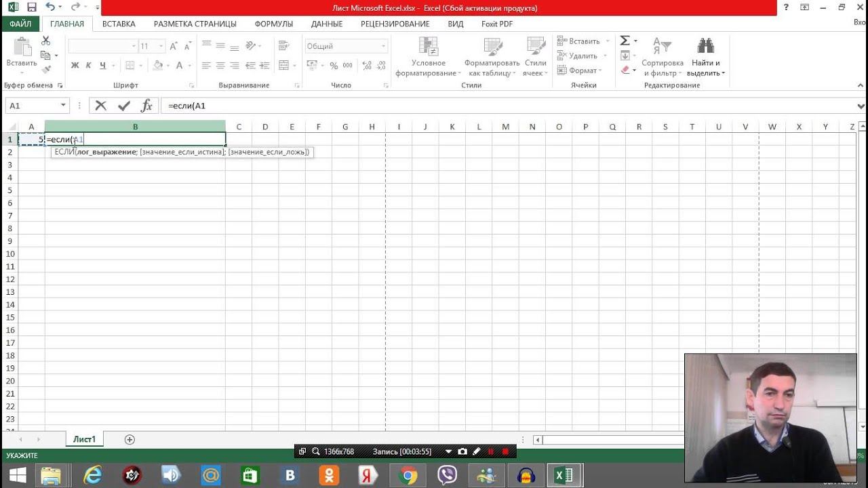868x488 pixels.
Task: Open Сортировка и фильтр menu
Action: pyautogui.click(x=663, y=57)
